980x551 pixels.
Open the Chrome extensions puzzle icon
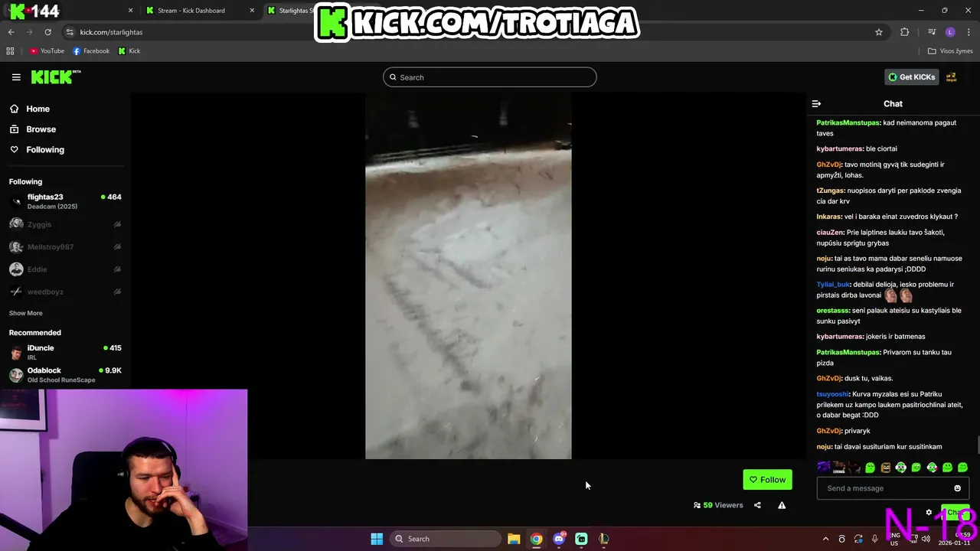(x=905, y=32)
